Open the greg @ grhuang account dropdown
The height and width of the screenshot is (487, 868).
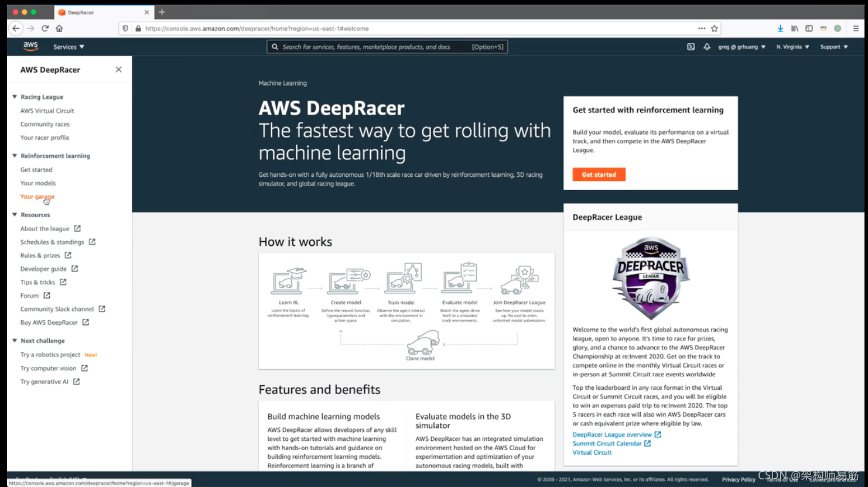click(x=741, y=47)
